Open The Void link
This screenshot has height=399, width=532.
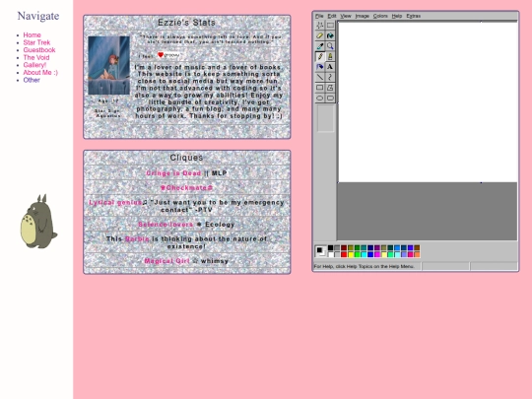click(36, 57)
